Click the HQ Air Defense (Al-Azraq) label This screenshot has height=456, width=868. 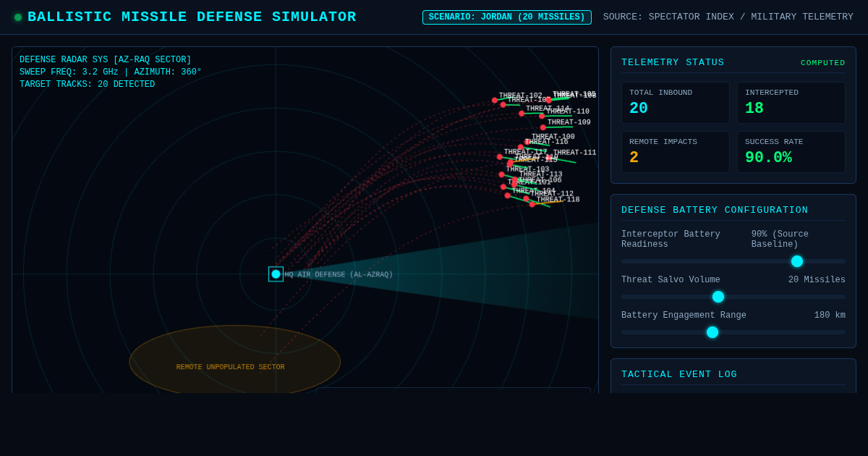click(x=339, y=275)
